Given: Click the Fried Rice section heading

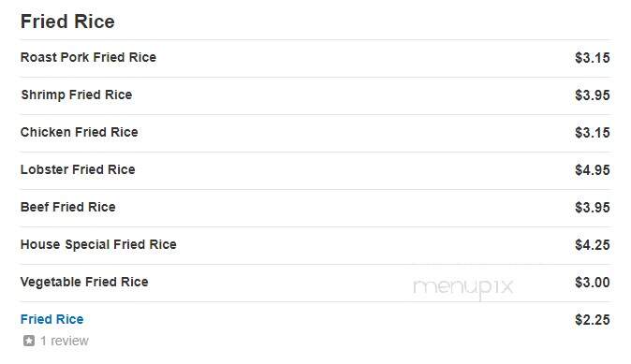Looking at the screenshot, I should pos(67,22).
